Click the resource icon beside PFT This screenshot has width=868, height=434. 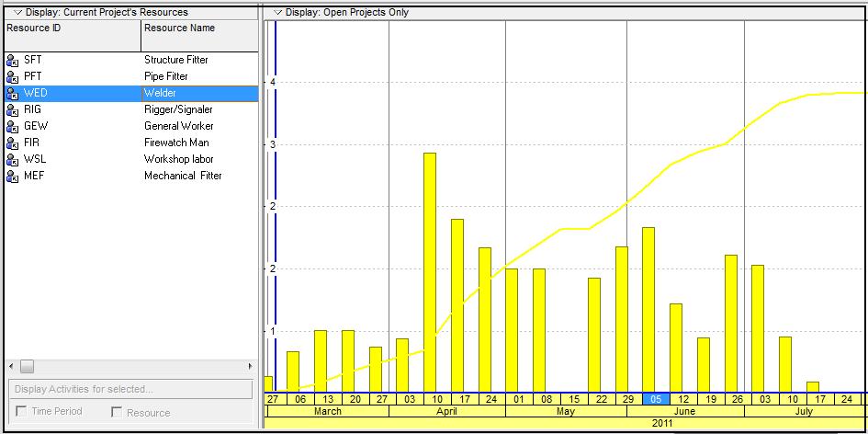point(12,77)
